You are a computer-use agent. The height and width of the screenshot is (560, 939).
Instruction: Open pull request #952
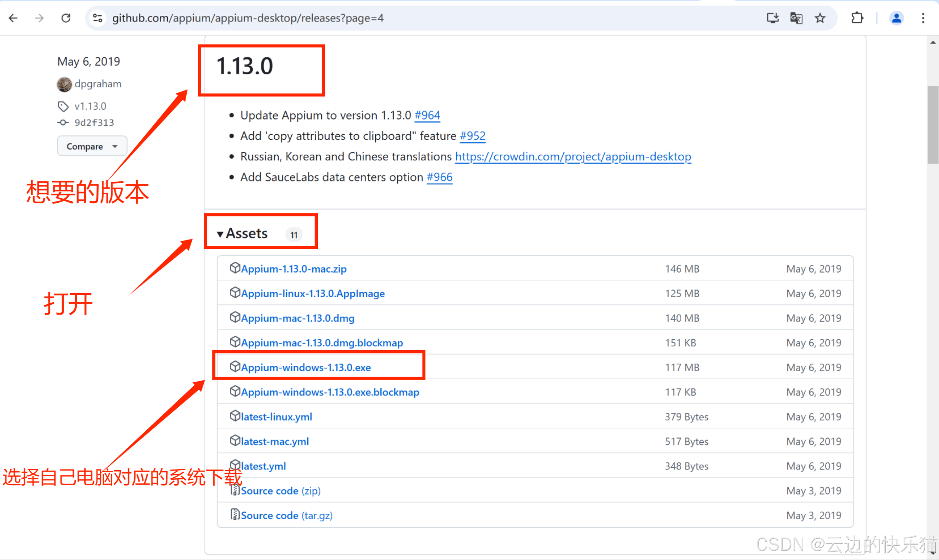point(472,136)
